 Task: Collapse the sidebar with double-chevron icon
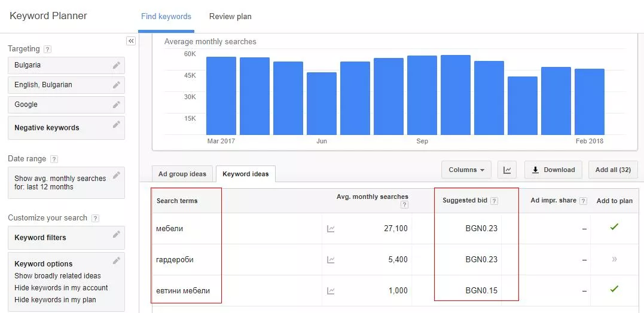[x=130, y=41]
